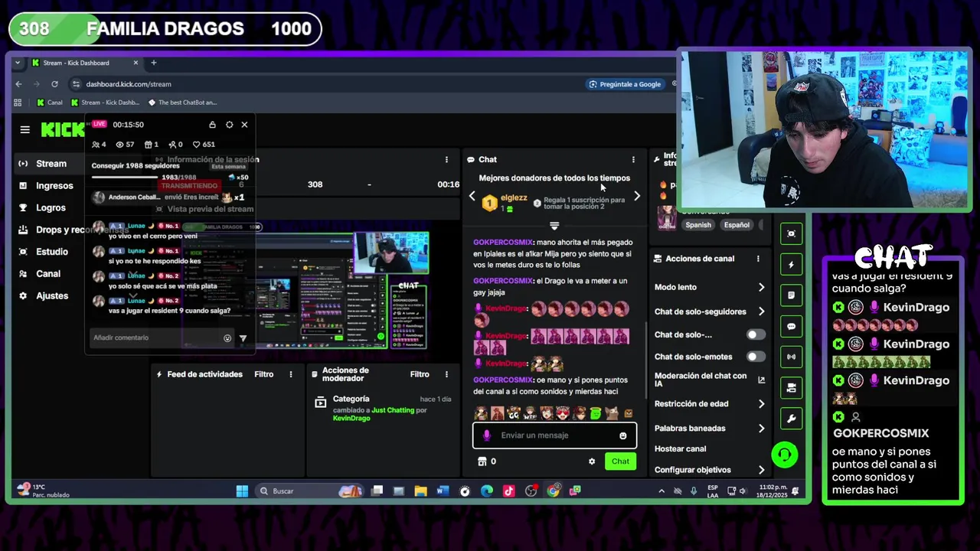The height and width of the screenshot is (551, 980).
Task: Click the wrench widget button
Action: point(791,419)
